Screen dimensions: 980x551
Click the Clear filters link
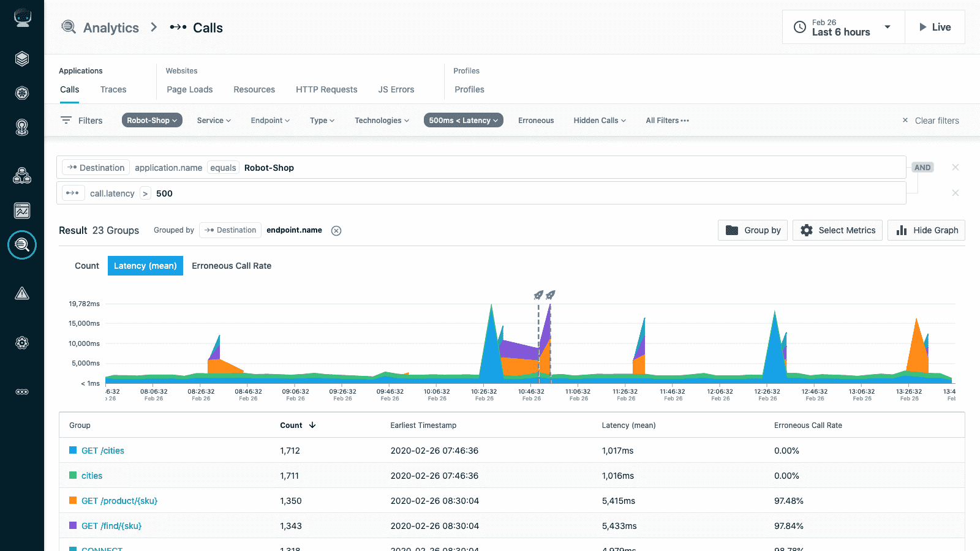[x=937, y=120]
